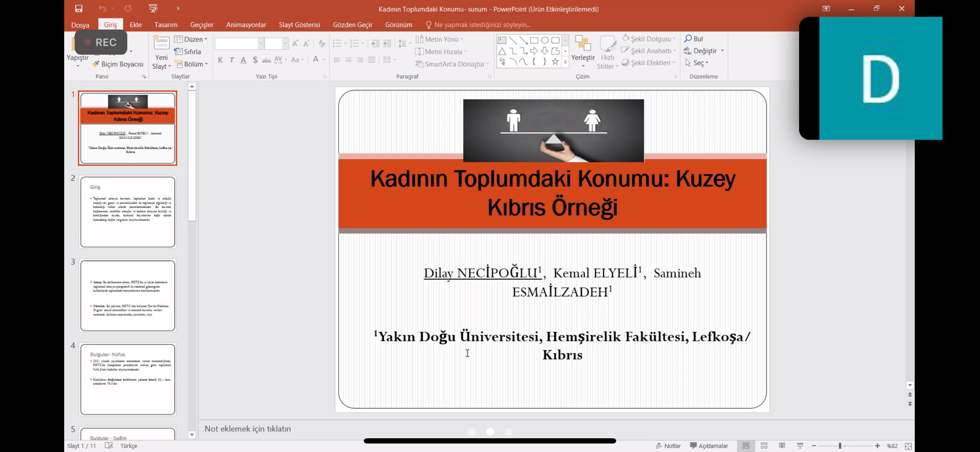Select the Biçim Boyacısı format painter

coord(118,64)
